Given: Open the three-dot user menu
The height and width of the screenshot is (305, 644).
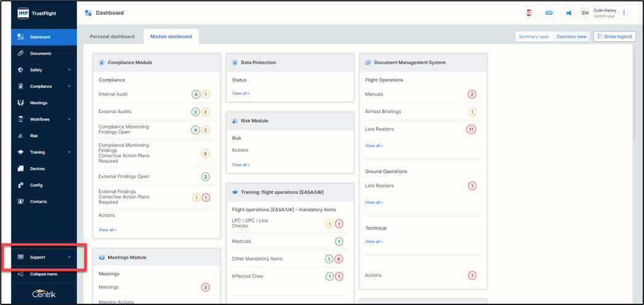Looking at the screenshot, I should point(624,13).
